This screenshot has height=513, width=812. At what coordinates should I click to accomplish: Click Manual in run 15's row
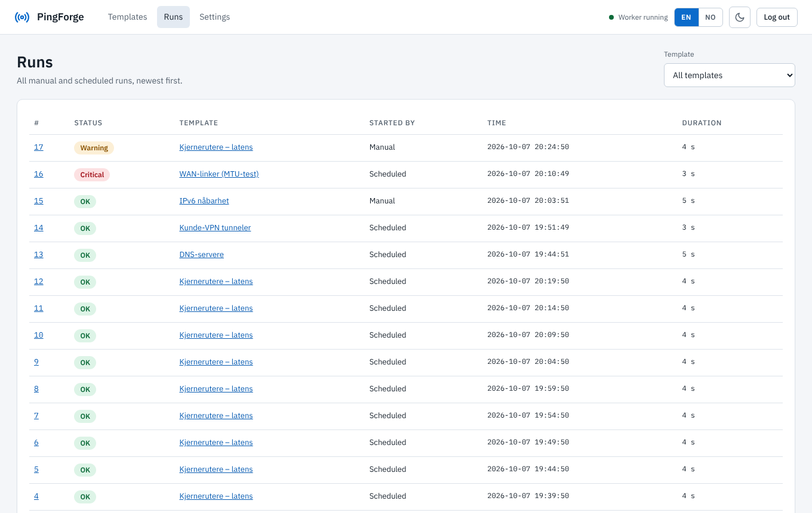[382, 201]
